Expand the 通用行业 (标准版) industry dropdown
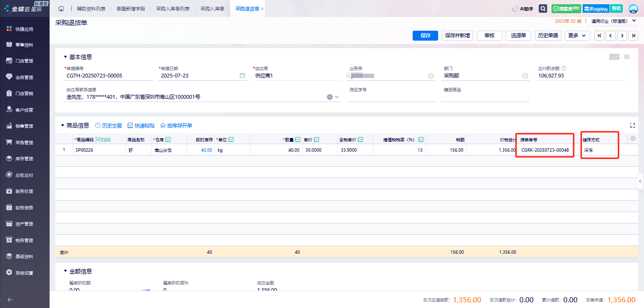The image size is (644, 308). click(x=635, y=21)
